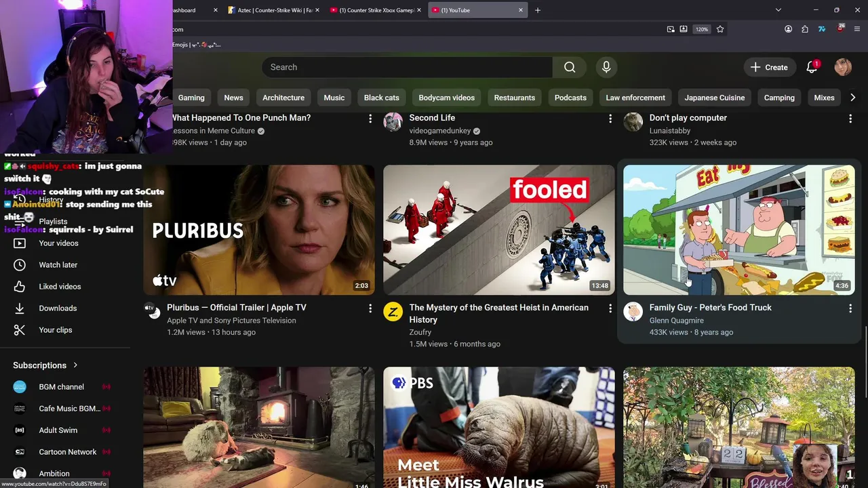The width and height of the screenshot is (868, 488).
Task: Select the Bodycam videos chip
Action: point(447,98)
